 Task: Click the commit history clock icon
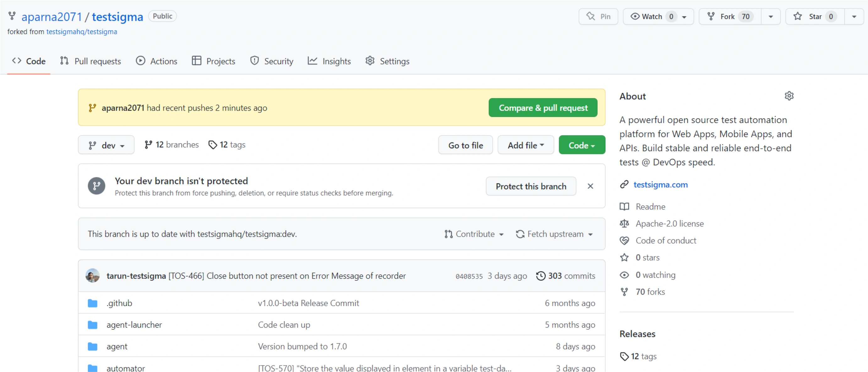(540, 276)
